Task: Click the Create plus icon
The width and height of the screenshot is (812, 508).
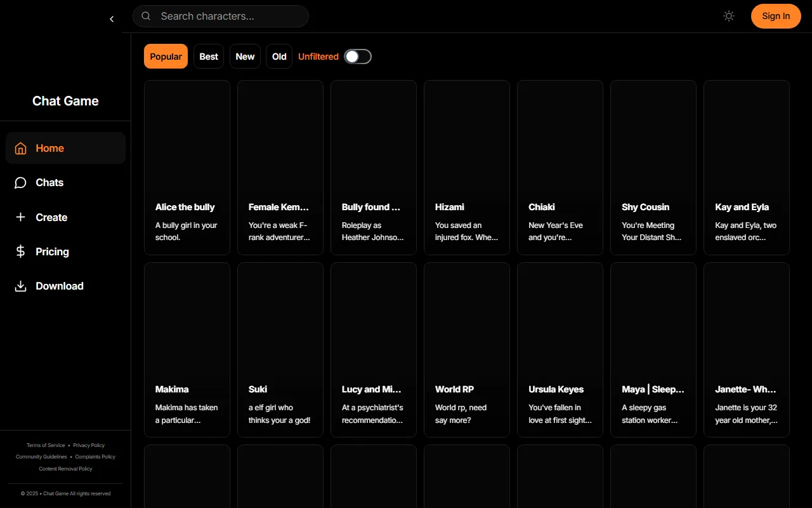Action: 21,217
